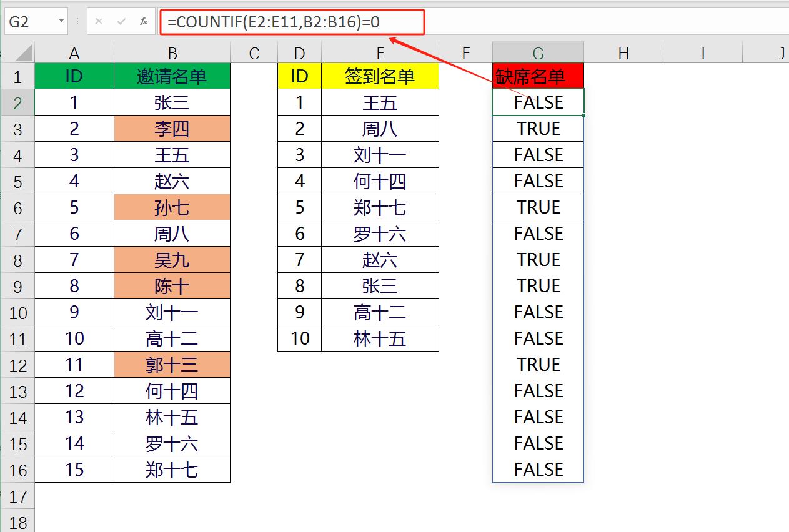Image resolution: width=789 pixels, height=532 pixels.
Task: Select row 10 header
Action: pyautogui.click(x=17, y=312)
